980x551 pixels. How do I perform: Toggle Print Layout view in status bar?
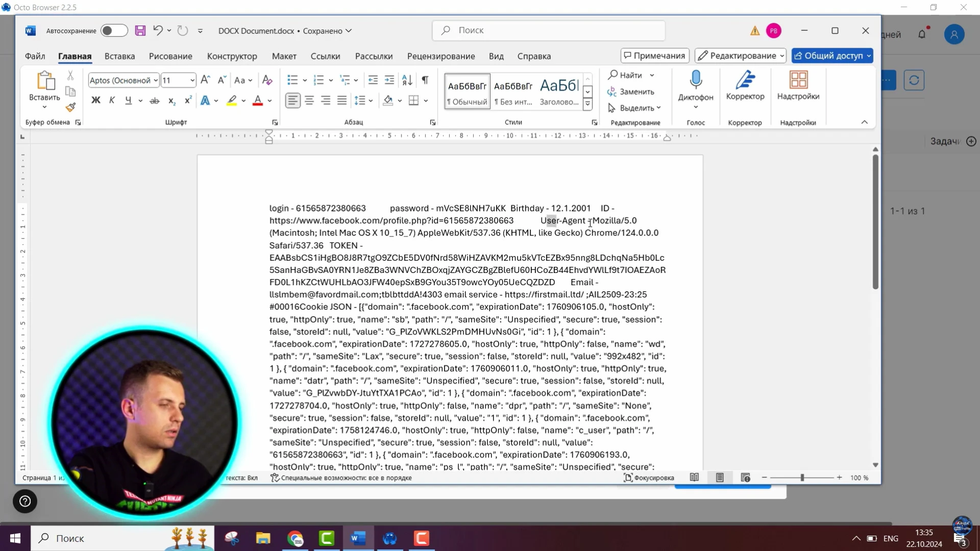pyautogui.click(x=720, y=478)
